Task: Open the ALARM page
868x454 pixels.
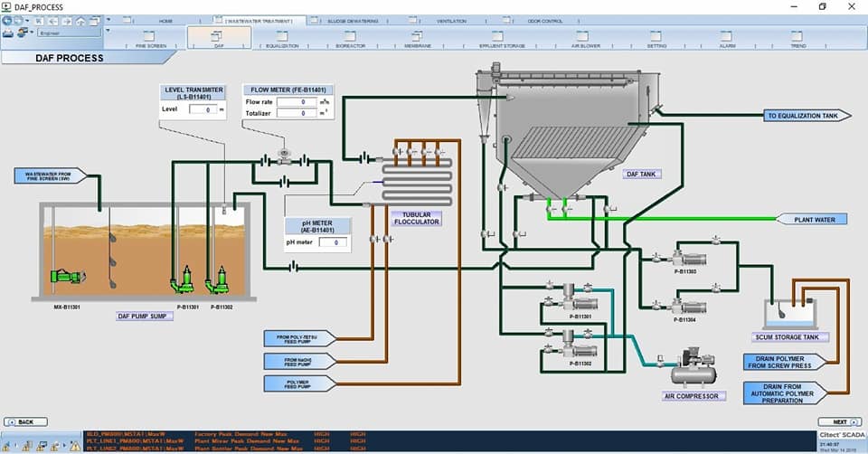Action: click(727, 39)
